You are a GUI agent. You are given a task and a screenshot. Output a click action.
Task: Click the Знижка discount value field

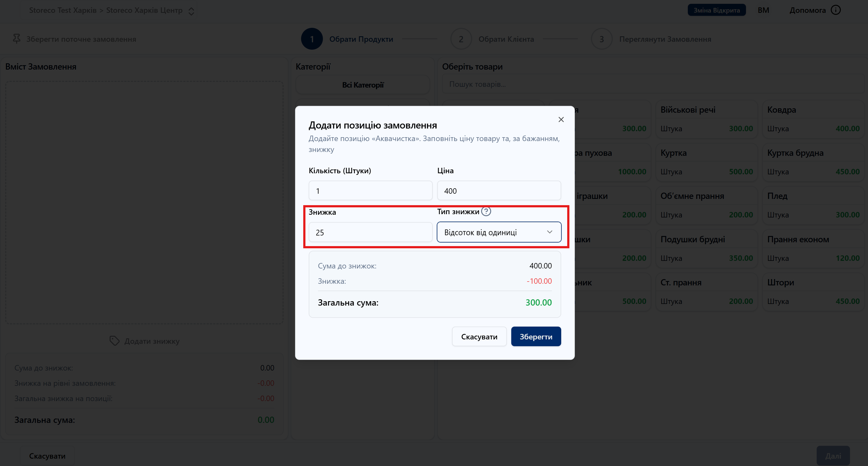point(370,232)
